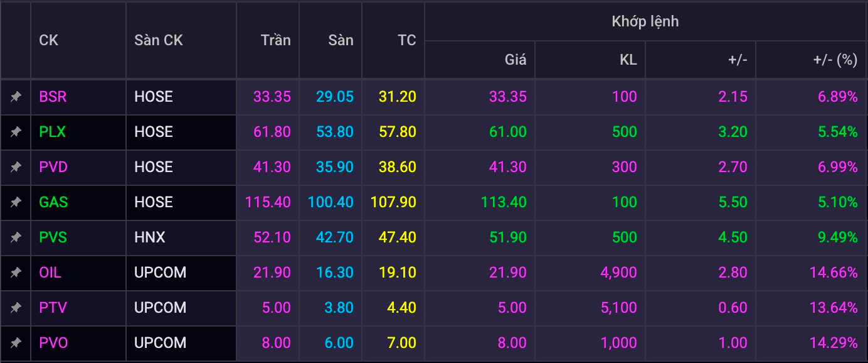
Task: Click the Sàn CK column header
Action: pos(159,40)
